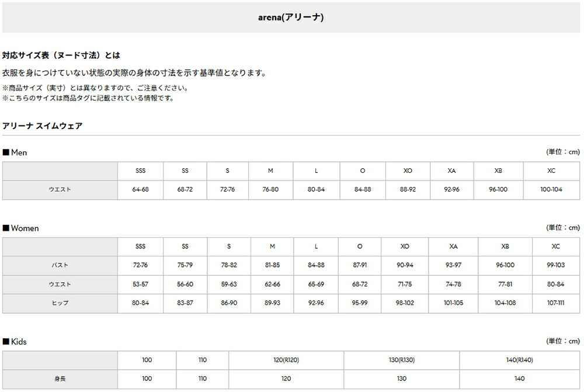Image resolution: width=584 pixels, height=392 pixels.
Task: Click the Women bust value 93-97
Action: (x=453, y=265)
